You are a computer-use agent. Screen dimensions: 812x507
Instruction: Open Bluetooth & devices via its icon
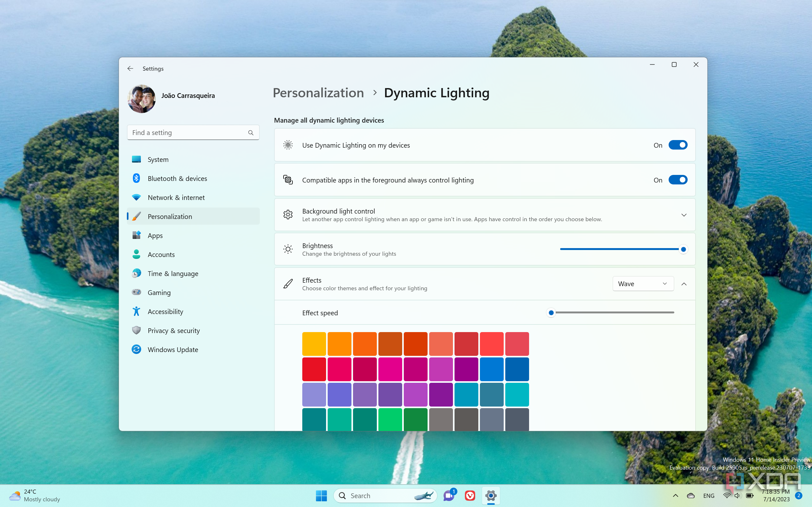pos(136,178)
